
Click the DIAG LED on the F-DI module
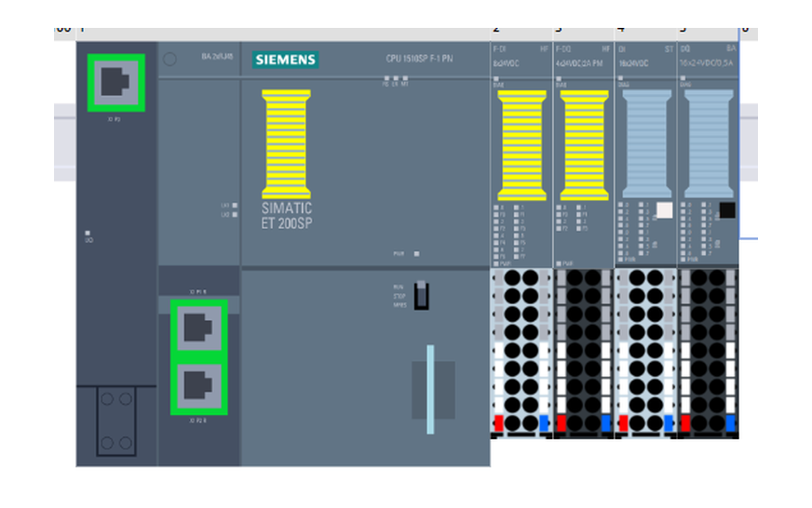click(x=496, y=79)
